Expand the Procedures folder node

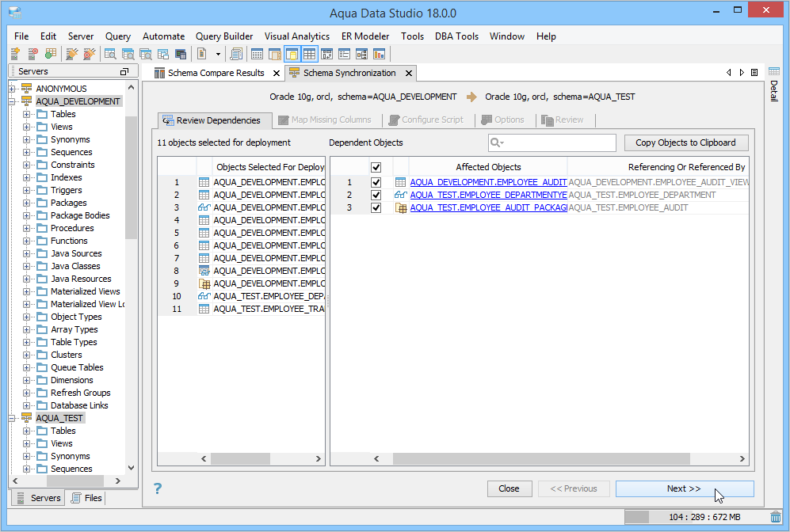26,228
